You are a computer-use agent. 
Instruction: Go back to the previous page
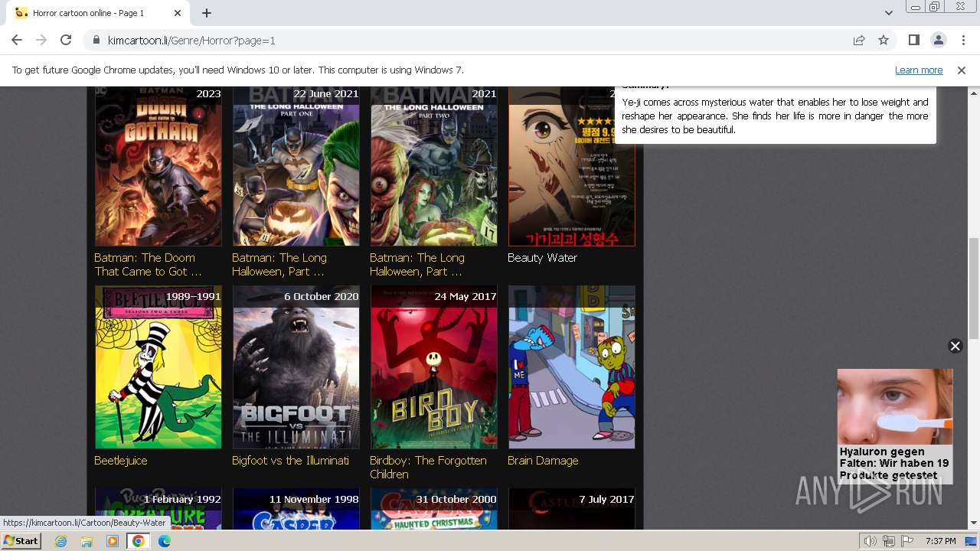[17, 40]
